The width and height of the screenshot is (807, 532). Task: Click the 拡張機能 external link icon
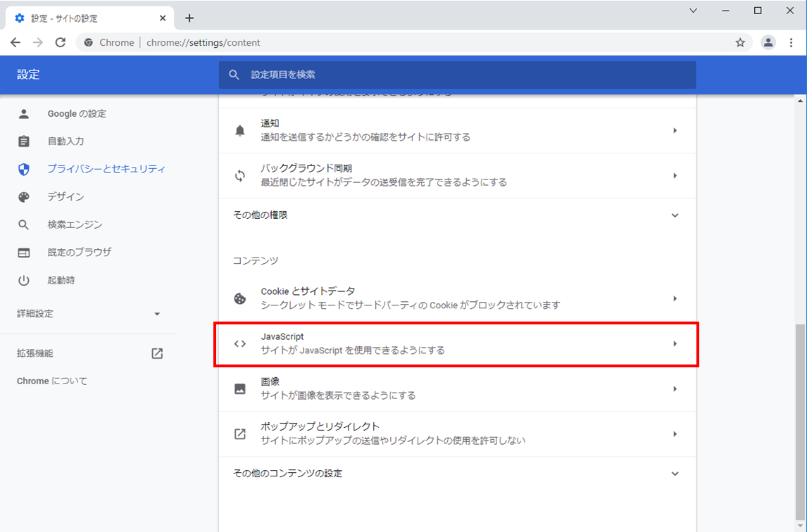click(157, 353)
